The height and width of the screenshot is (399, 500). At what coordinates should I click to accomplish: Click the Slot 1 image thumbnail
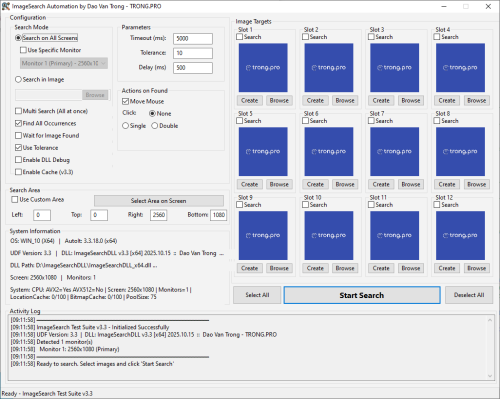(263, 68)
